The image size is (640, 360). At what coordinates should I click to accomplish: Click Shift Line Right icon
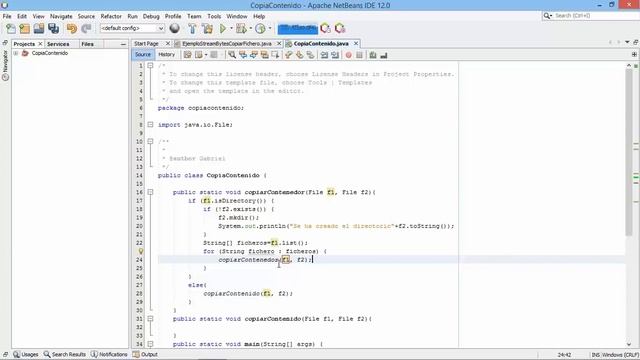335,55
